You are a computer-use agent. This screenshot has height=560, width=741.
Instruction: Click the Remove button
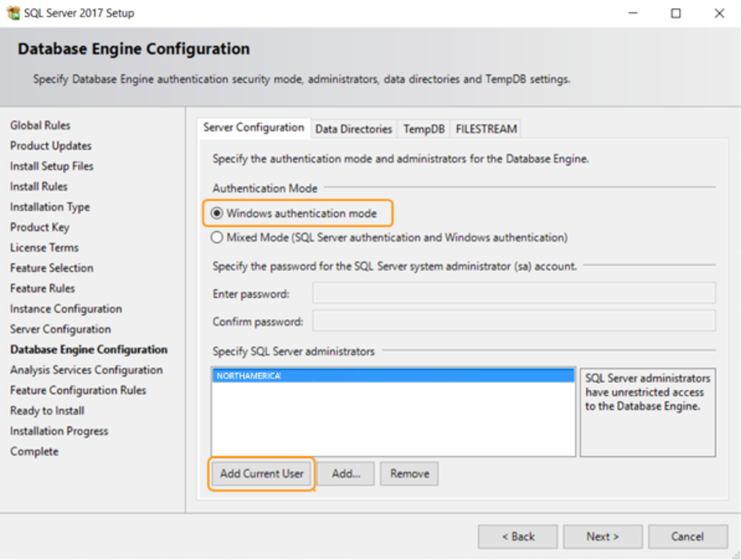point(409,473)
